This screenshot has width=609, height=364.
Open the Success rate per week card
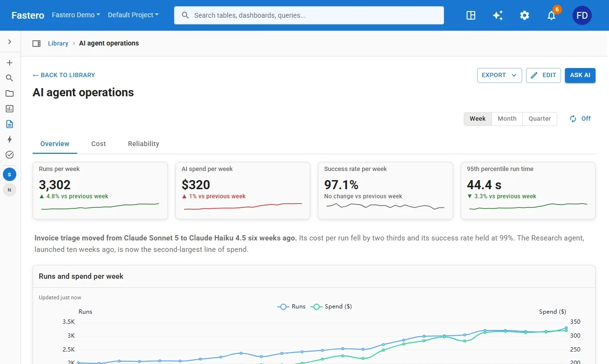(x=386, y=191)
